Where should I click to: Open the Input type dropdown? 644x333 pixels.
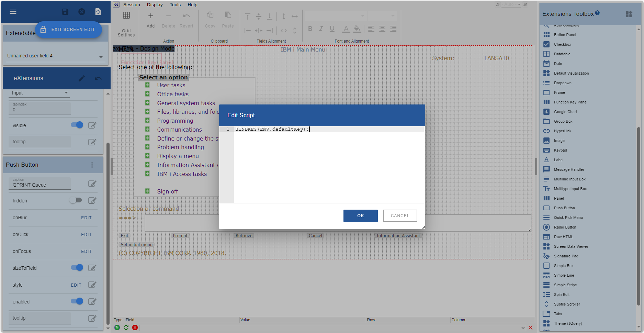pyautogui.click(x=66, y=93)
